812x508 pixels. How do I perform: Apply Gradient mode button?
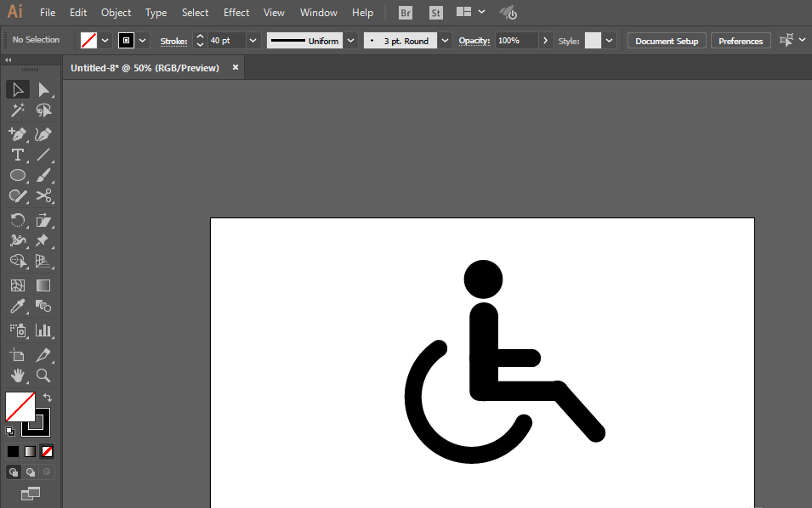(30, 452)
